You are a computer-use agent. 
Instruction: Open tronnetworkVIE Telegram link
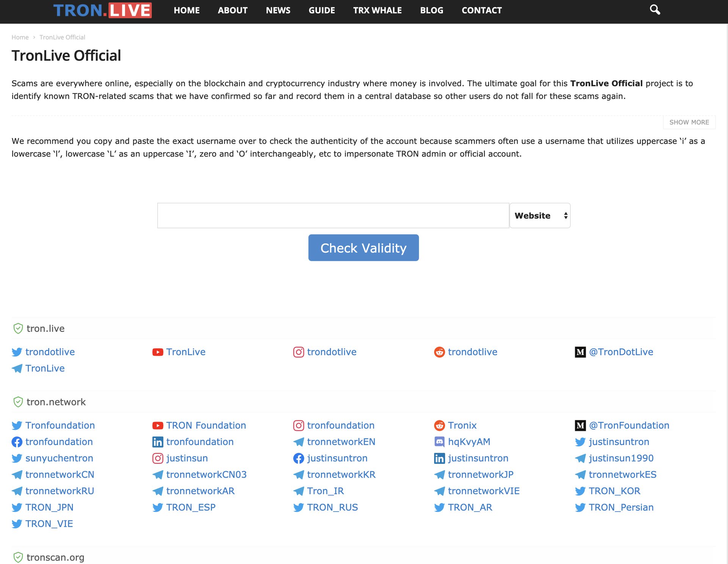tap(483, 491)
